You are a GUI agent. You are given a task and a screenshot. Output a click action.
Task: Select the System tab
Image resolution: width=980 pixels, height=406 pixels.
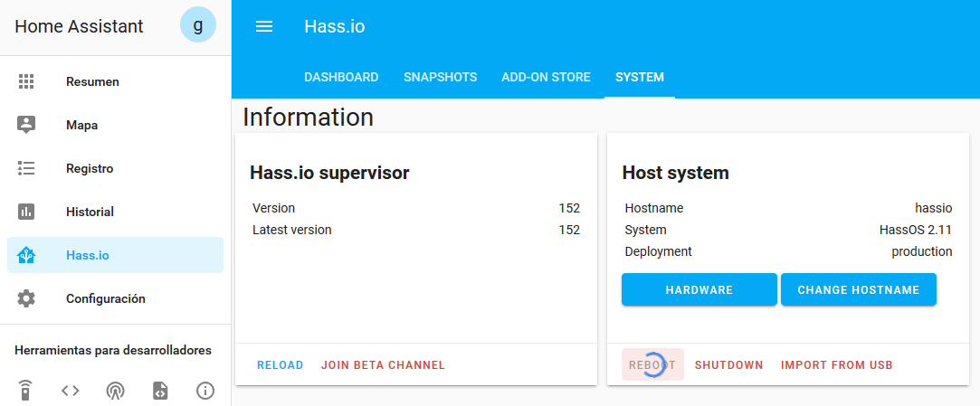[x=640, y=78]
